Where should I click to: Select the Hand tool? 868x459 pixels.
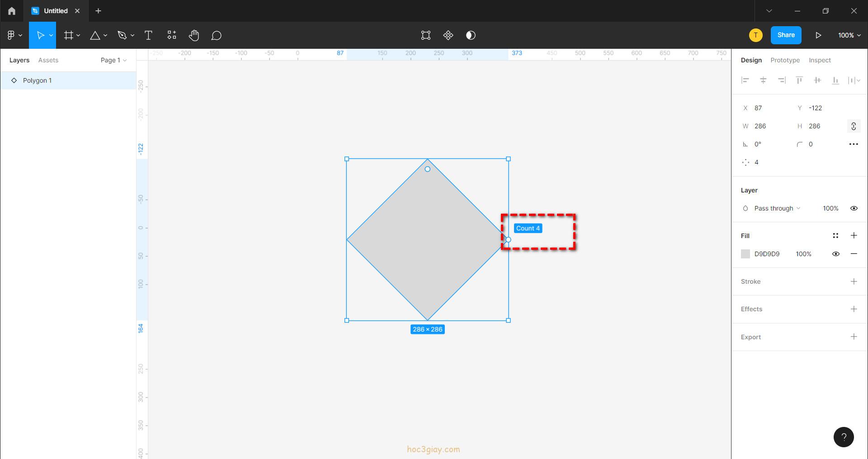click(x=194, y=35)
